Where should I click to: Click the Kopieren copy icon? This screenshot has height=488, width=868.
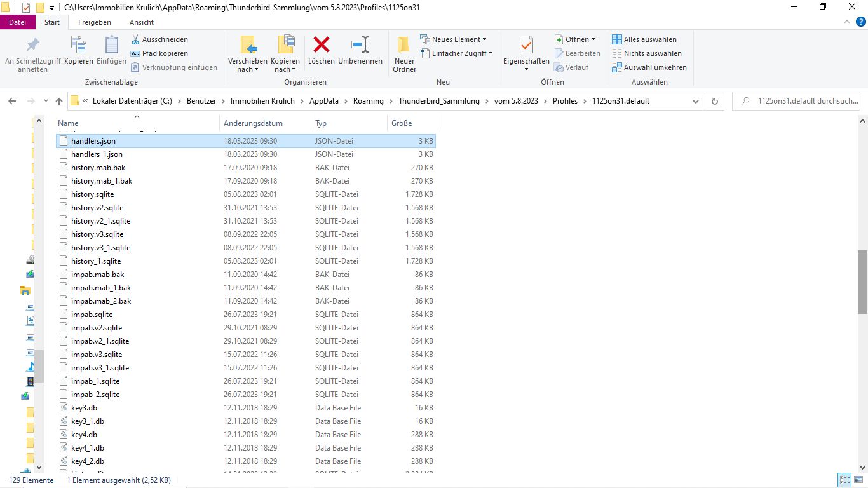pyautogui.click(x=79, y=45)
